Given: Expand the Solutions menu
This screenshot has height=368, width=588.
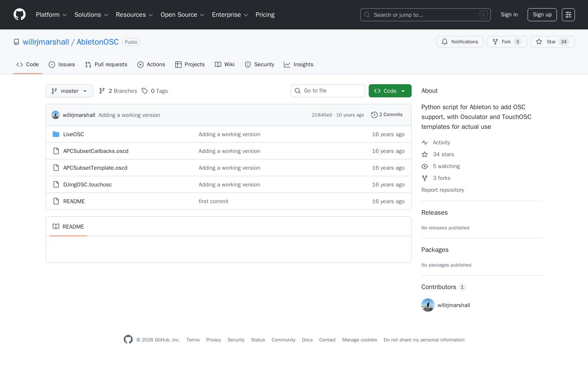Looking at the screenshot, I should (91, 15).
